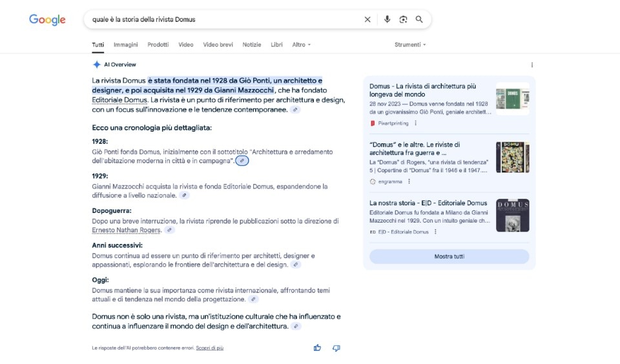Viewport: 620px width, 364px height.
Task: Switch to the Notizie tab
Action: pyautogui.click(x=252, y=45)
